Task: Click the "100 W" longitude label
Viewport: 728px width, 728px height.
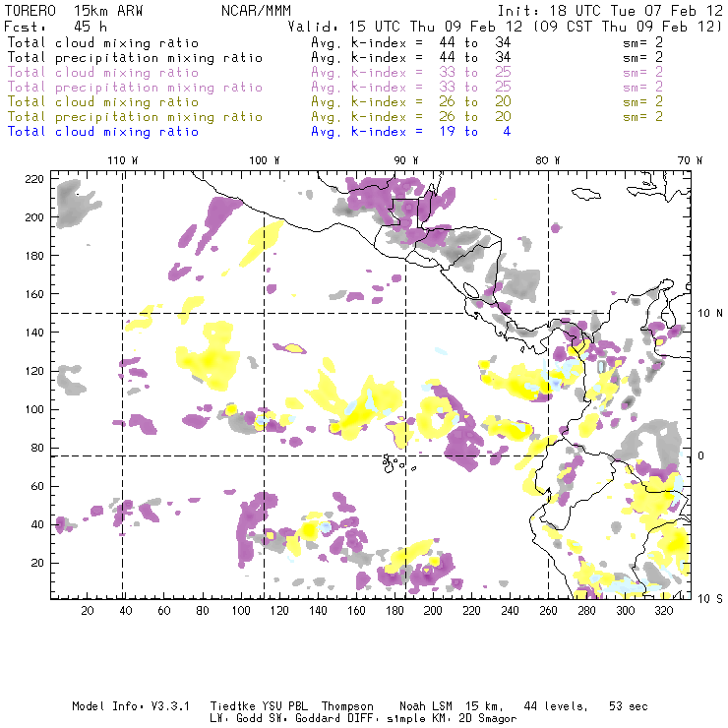Action: click(x=265, y=160)
